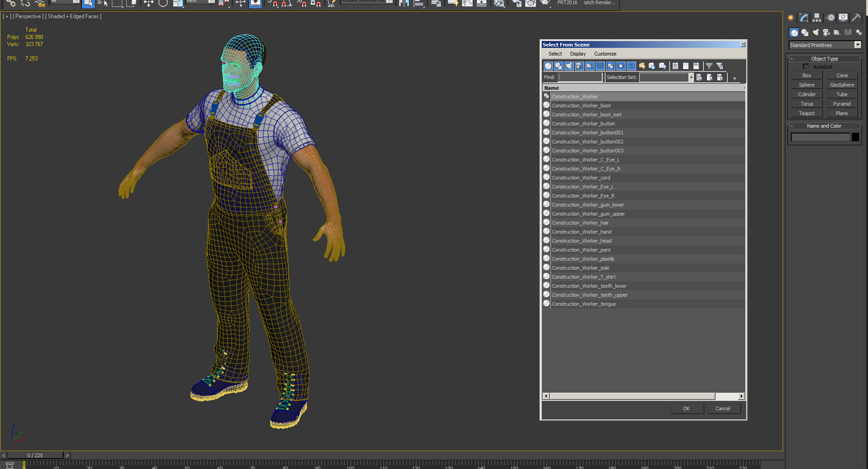Toggle Display Lights filter in Select From Scene
Viewport: 868px width, 469px height.
(569, 66)
